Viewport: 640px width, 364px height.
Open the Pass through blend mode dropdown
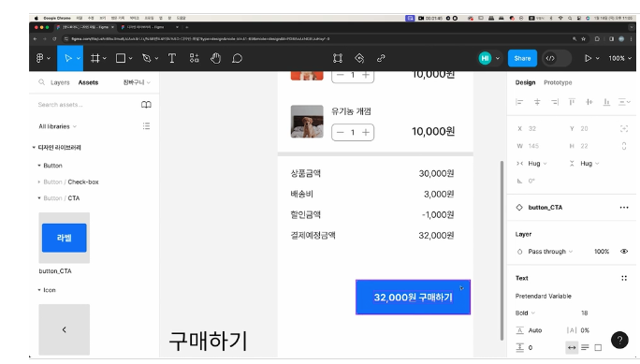coord(550,252)
